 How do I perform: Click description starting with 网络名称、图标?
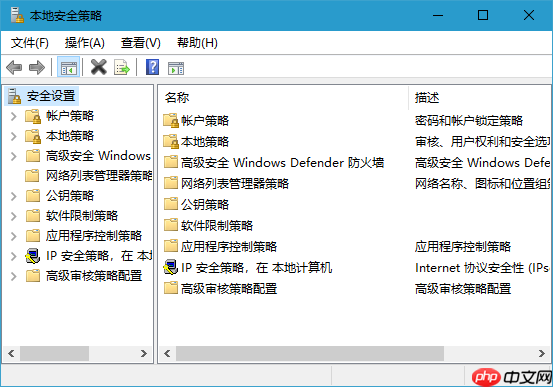(x=482, y=183)
